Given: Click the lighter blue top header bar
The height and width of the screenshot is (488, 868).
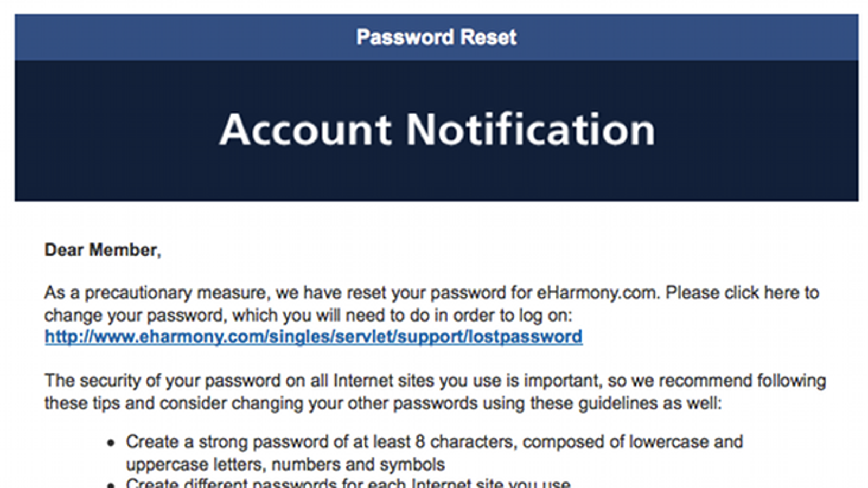Looking at the screenshot, I should pyautogui.click(x=436, y=37).
